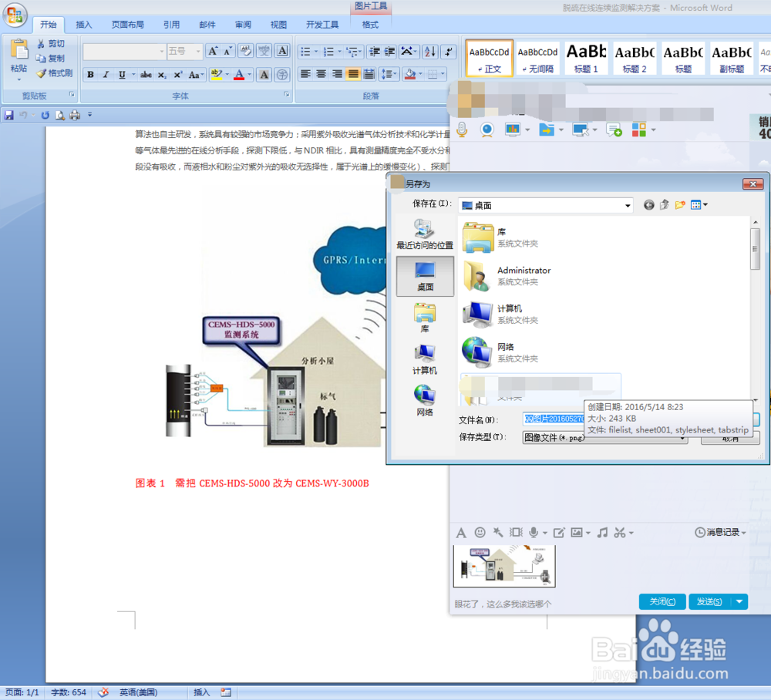
Task: Create new folder in Save As dialog
Action: [680, 205]
